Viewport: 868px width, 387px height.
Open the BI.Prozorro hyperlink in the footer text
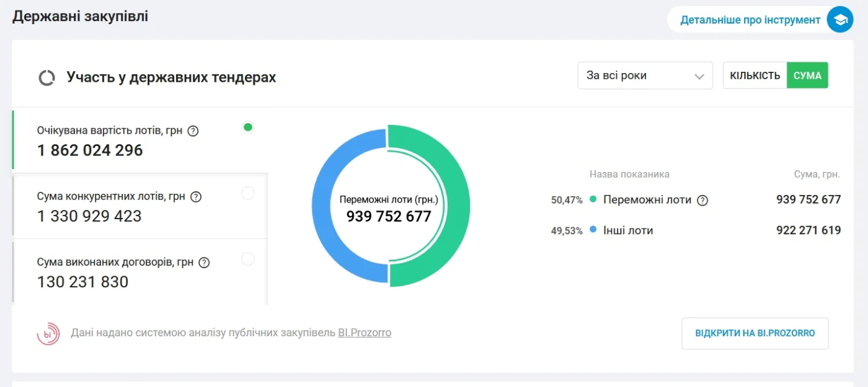tap(365, 333)
